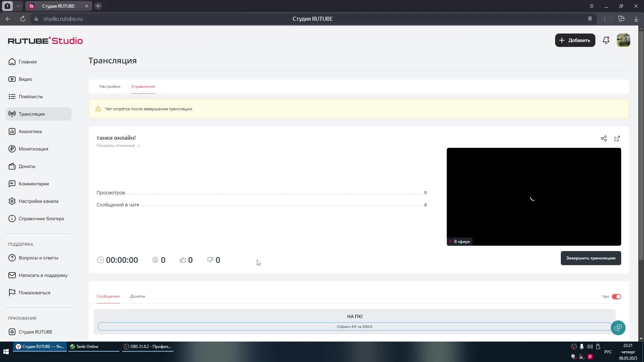Open Аналитика in sidebar
Image resolution: width=644 pixels, height=362 pixels.
30,131
